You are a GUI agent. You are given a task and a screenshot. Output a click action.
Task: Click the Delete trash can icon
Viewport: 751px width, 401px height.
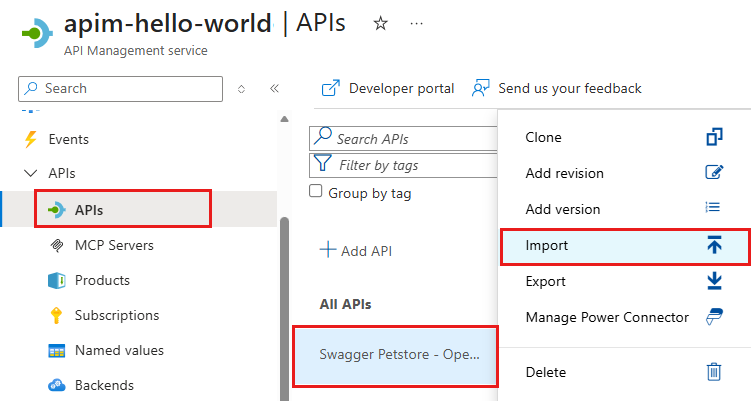[x=714, y=372]
